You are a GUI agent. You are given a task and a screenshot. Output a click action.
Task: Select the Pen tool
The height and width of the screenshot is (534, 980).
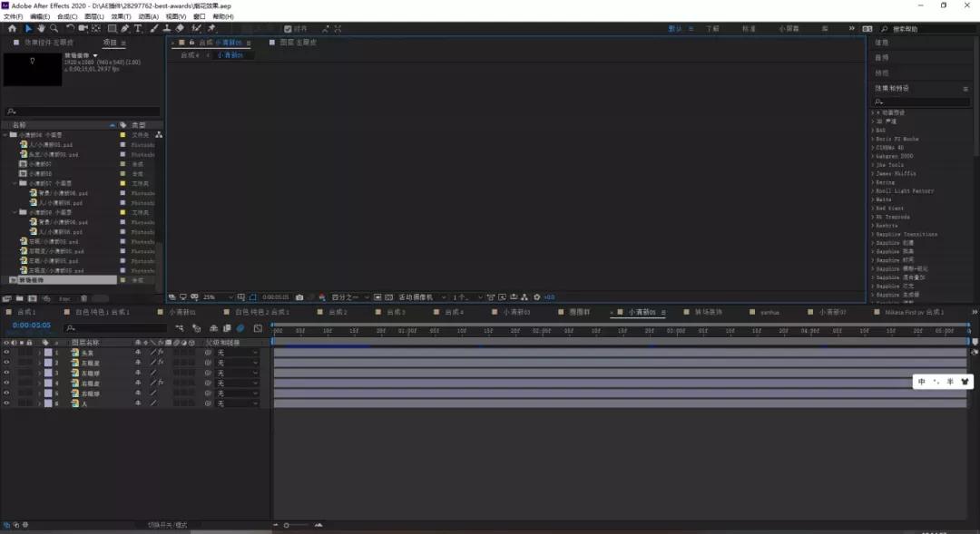tap(125, 29)
